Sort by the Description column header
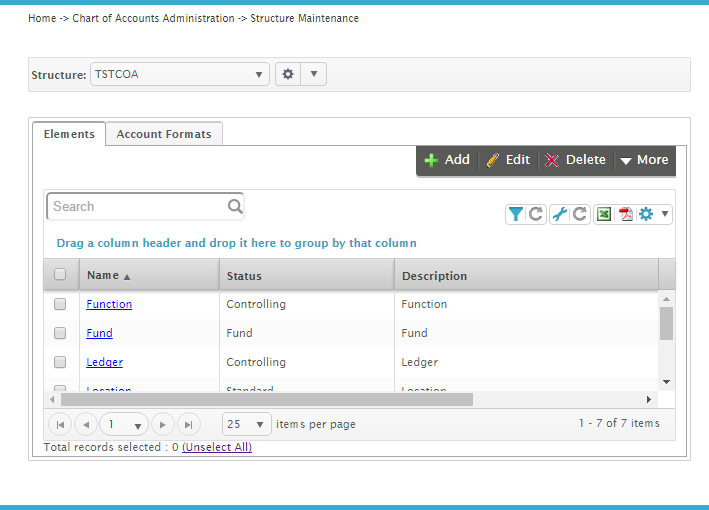Screen dimensions: 709x510 526,275
